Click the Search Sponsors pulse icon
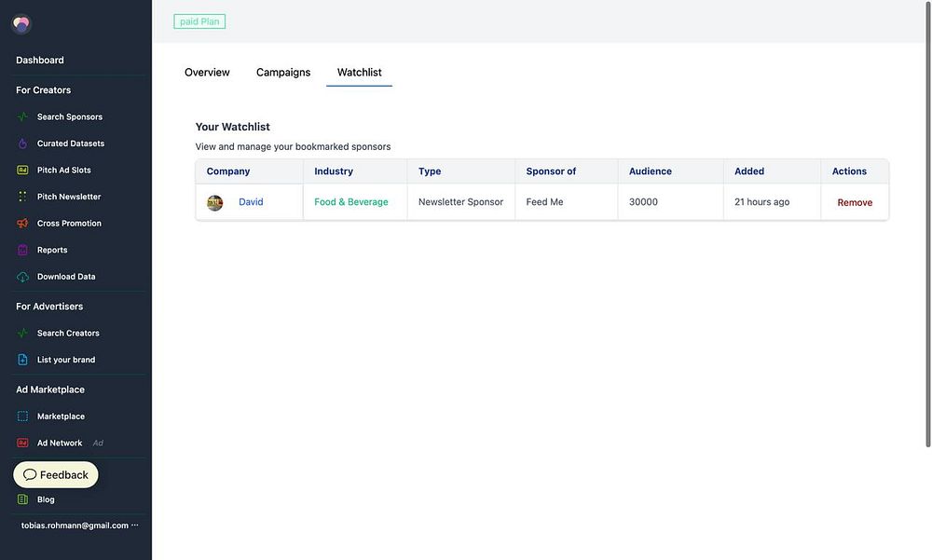932x560 pixels. coord(22,117)
